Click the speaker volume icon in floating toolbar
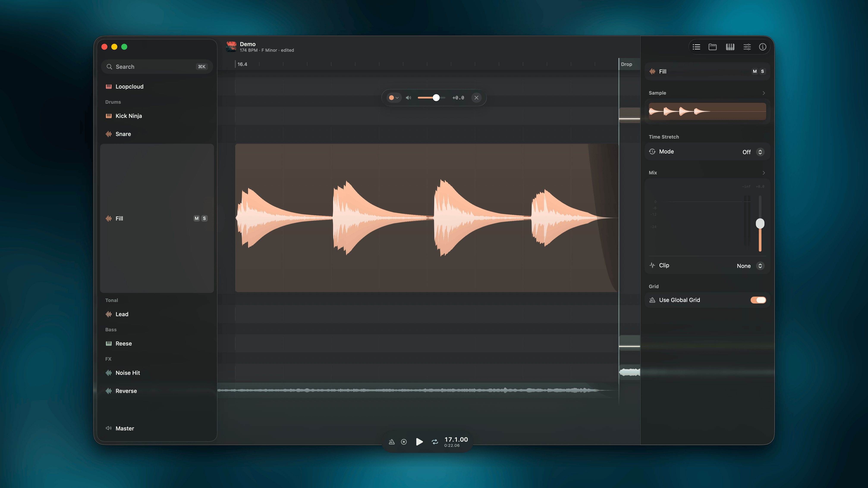This screenshot has width=868, height=488. [x=408, y=98]
